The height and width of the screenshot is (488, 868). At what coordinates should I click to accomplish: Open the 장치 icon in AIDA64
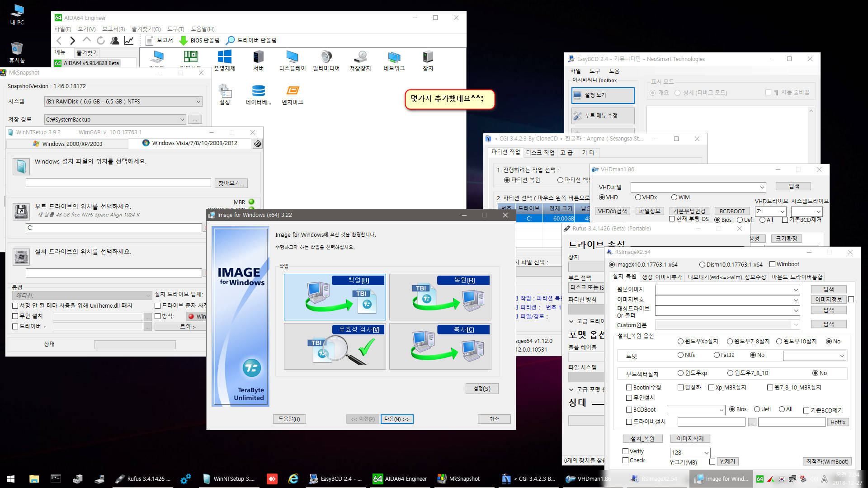pos(428,61)
